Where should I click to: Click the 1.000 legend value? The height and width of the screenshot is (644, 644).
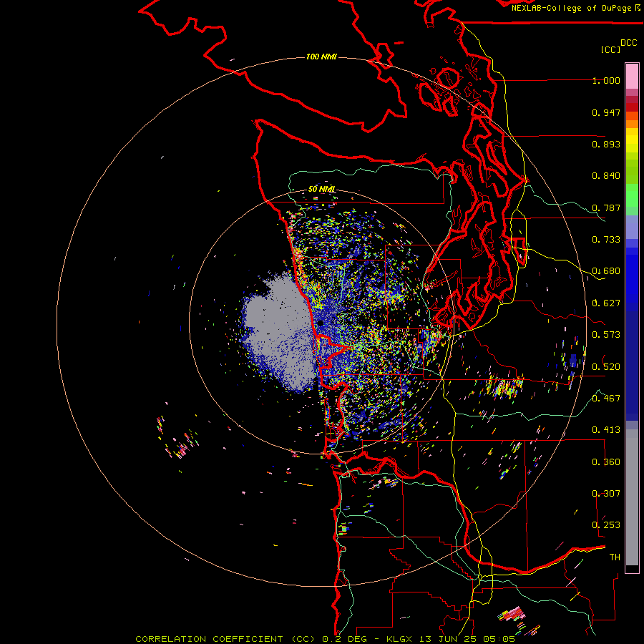pyautogui.click(x=606, y=80)
